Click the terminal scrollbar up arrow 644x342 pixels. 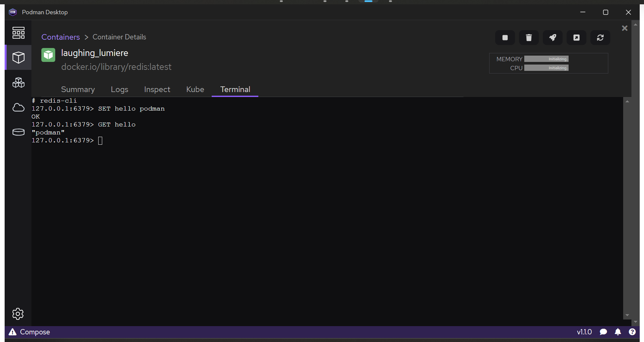(x=627, y=101)
